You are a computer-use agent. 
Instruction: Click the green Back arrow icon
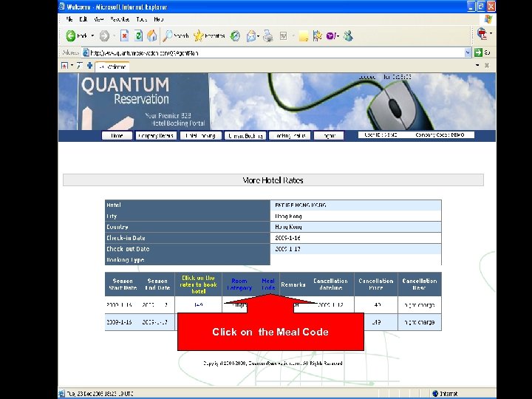(71, 35)
